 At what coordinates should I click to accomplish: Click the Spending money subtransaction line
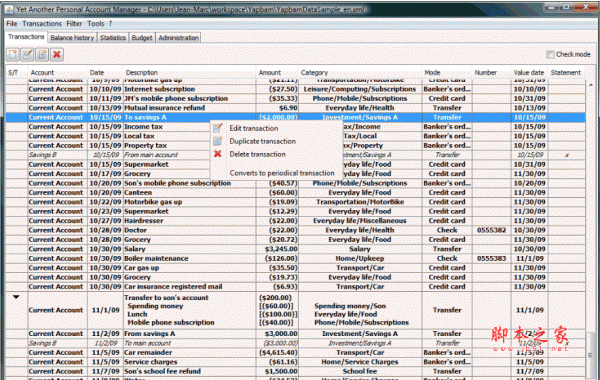(x=155, y=306)
